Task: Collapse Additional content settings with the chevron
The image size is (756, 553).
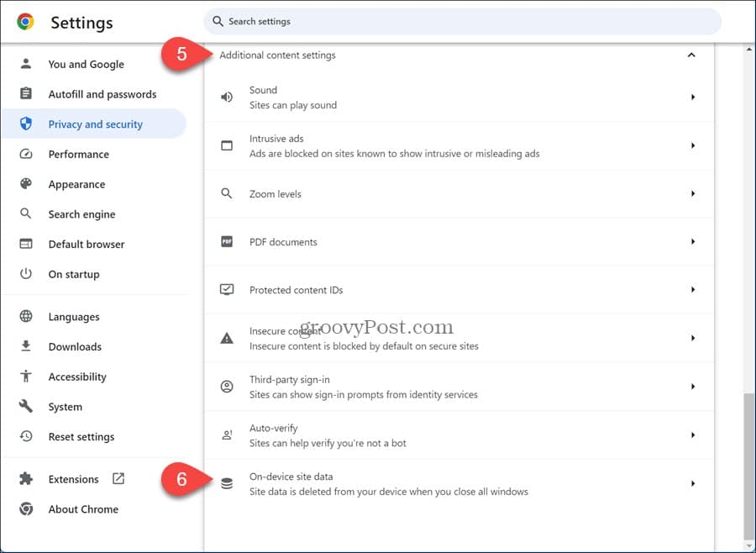Action: click(691, 55)
